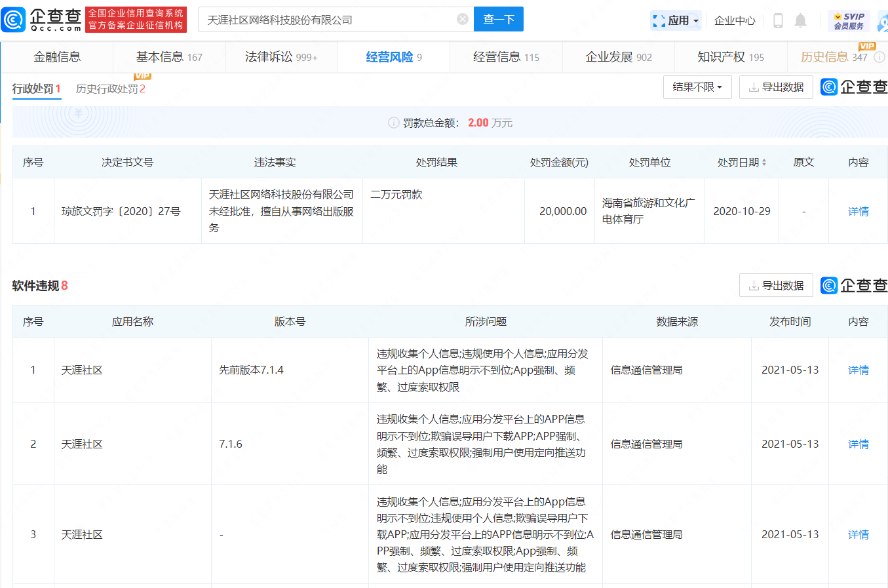Click the 查一下 search button
888x588 pixels.
click(x=498, y=20)
